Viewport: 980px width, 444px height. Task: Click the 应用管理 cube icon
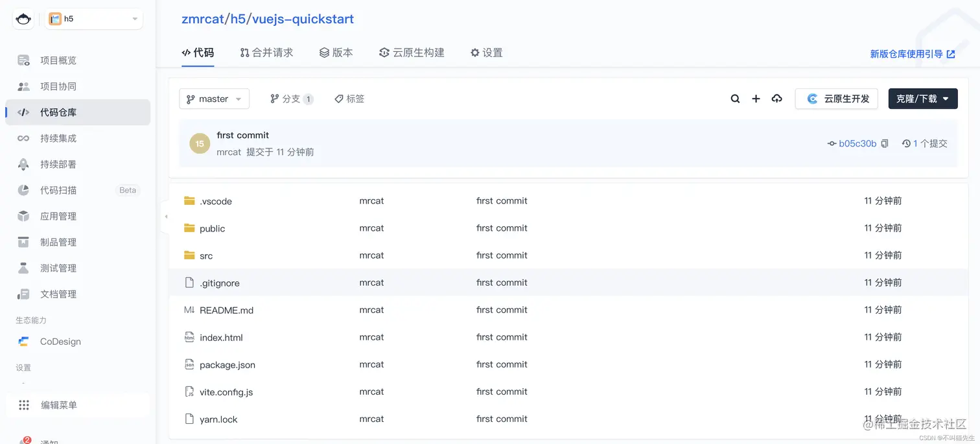coord(23,216)
